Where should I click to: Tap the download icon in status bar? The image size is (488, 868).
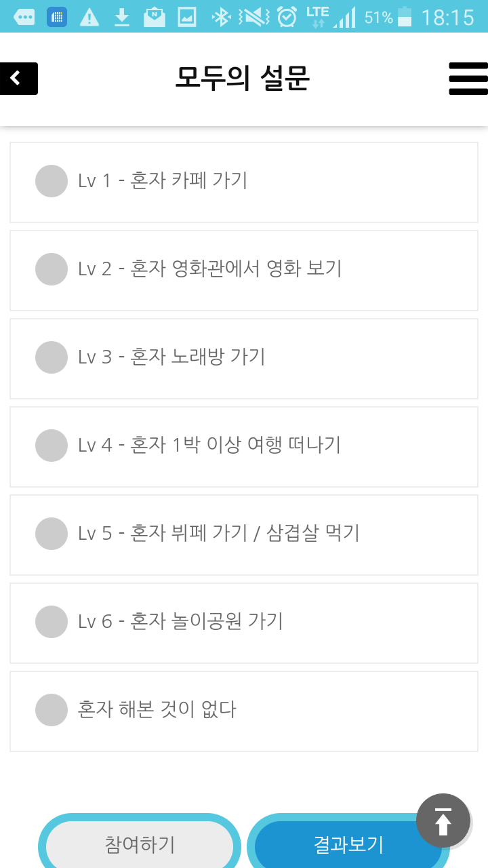(x=122, y=17)
